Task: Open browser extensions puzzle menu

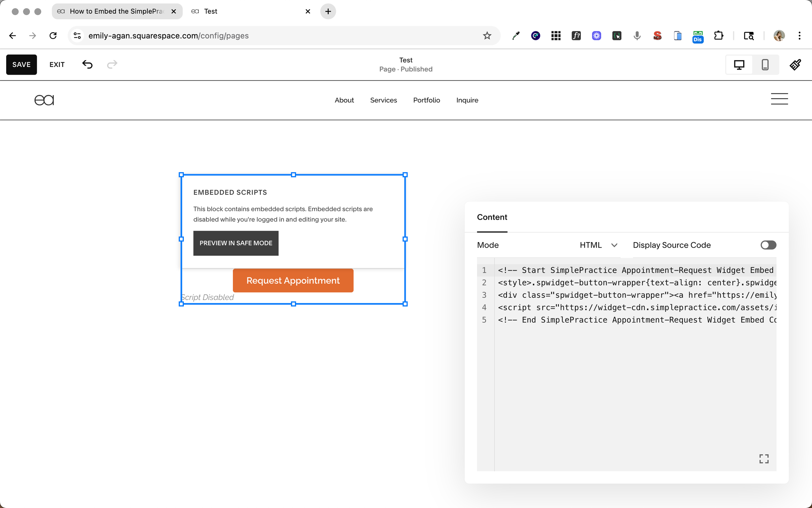Action: pyautogui.click(x=718, y=36)
